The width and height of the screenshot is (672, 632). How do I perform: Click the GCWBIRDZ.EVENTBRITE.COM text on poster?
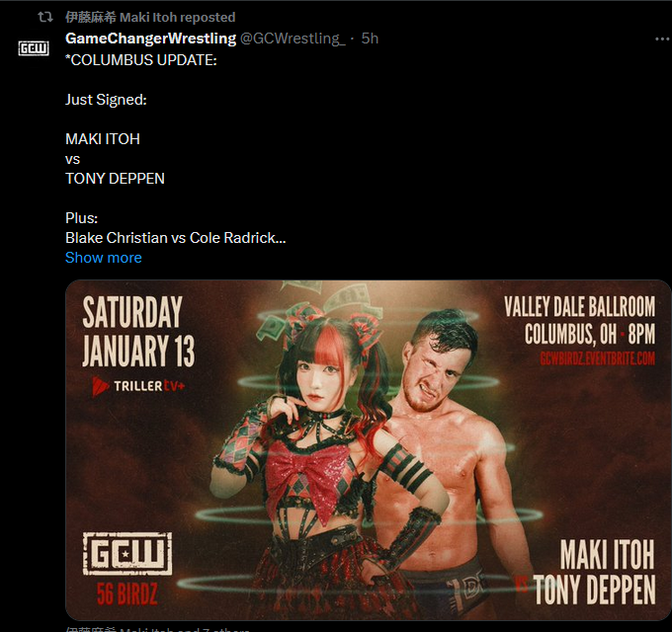[x=598, y=357]
